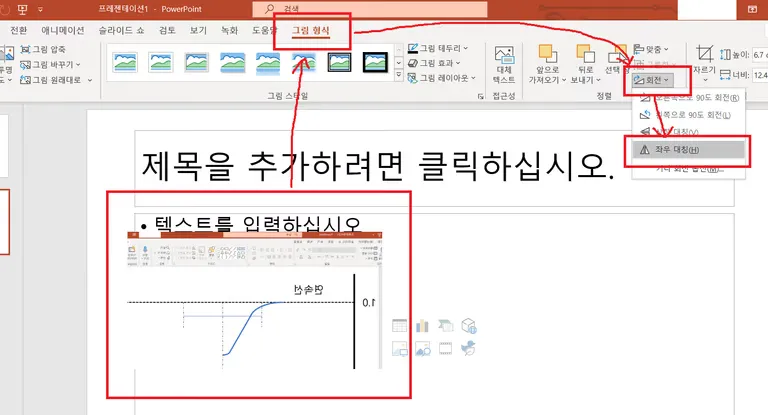The width and height of the screenshot is (768, 415).
Task: Click the insert picture placeholder icon
Action: click(x=400, y=348)
